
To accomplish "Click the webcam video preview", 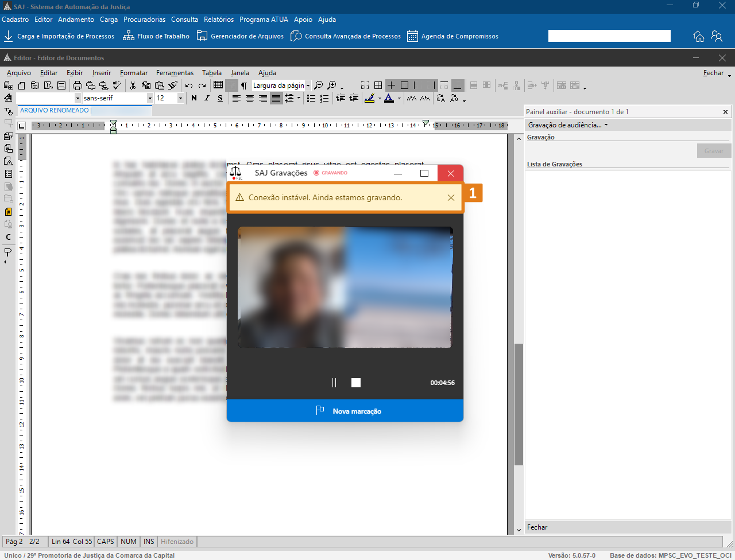I will 345,287.
